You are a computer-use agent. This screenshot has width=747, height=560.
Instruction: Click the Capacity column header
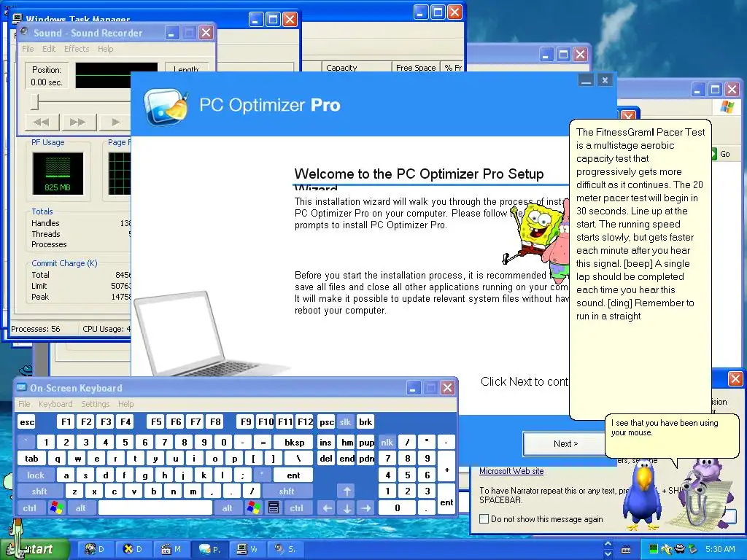[356, 67]
